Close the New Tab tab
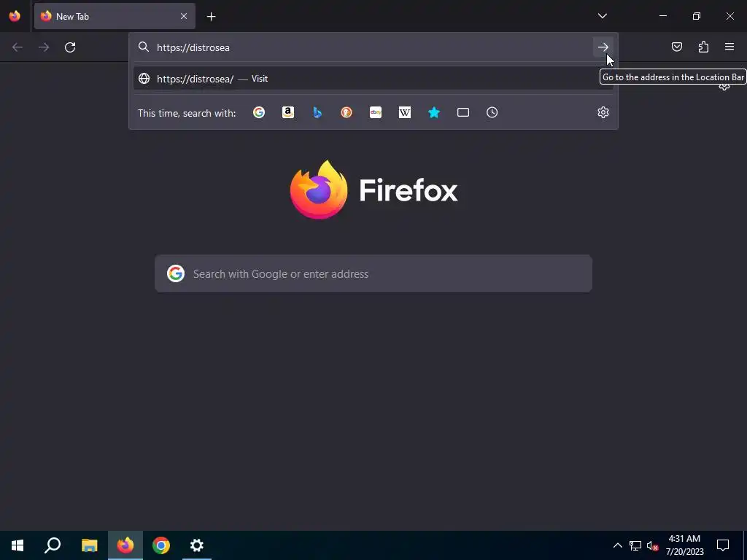 184,16
